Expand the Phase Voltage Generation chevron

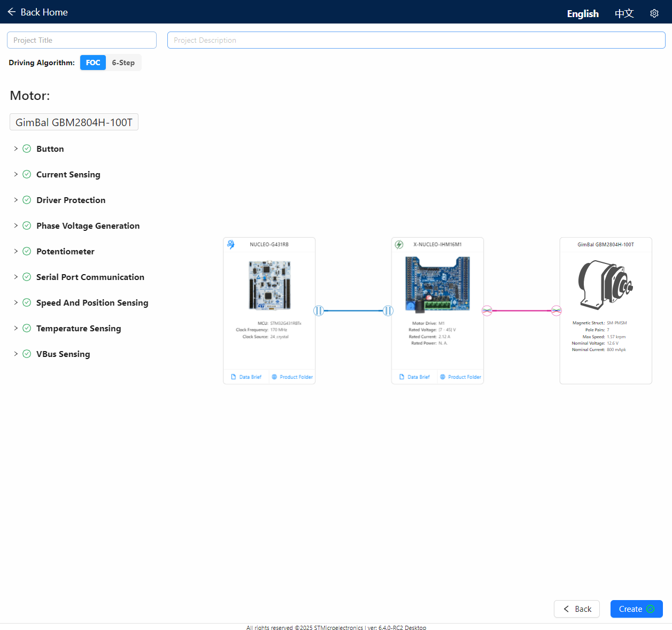(x=16, y=225)
